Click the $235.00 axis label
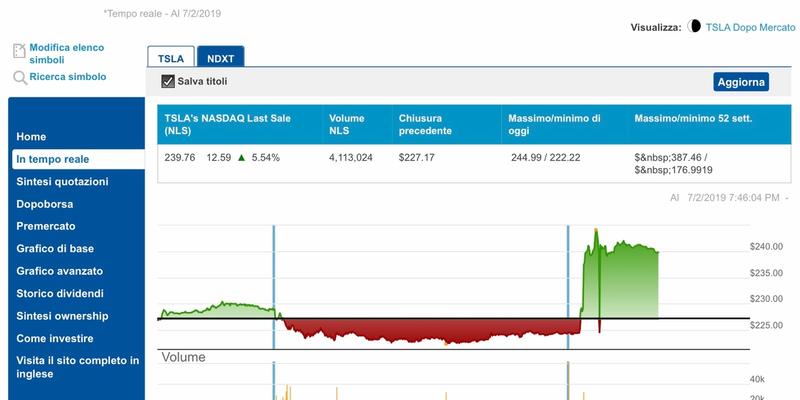The height and width of the screenshot is (400, 800). tap(766, 273)
